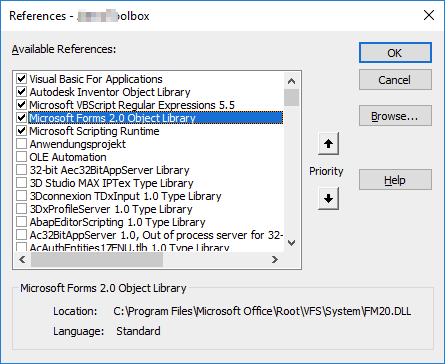The height and width of the screenshot is (364, 445).
Task: Click the list's scroll down arrow
Action: (x=292, y=243)
